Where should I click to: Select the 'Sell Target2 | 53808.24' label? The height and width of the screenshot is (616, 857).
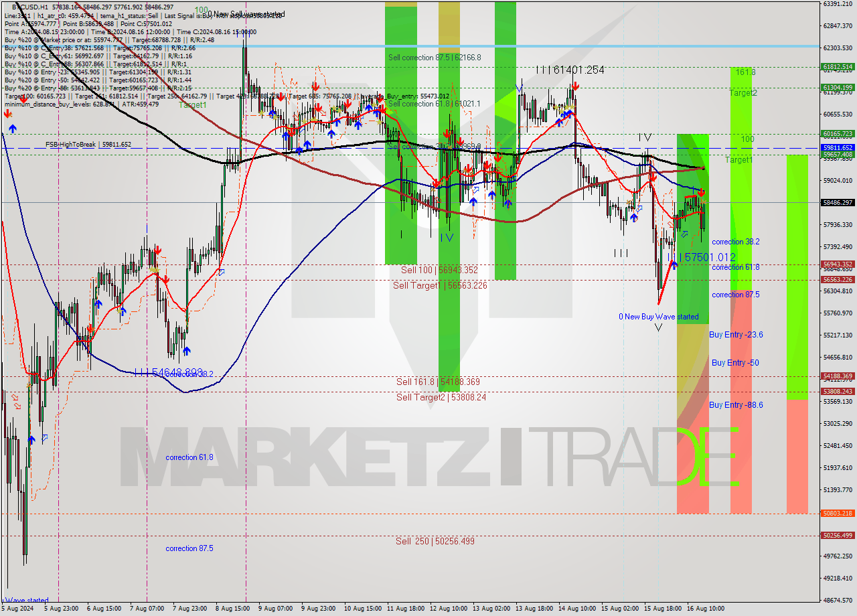click(x=440, y=397)
